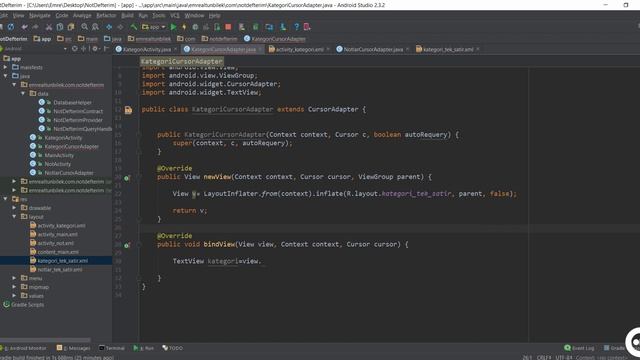Expand the drawable folder

pos(15,207)
